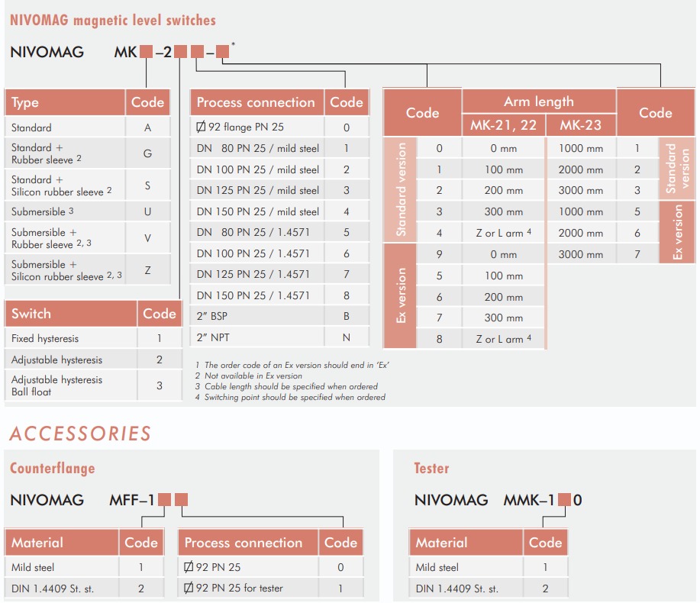Select 'DN 80 PN 25 / mild steel'
Screen dimensions: 700x603
(279, 148)
